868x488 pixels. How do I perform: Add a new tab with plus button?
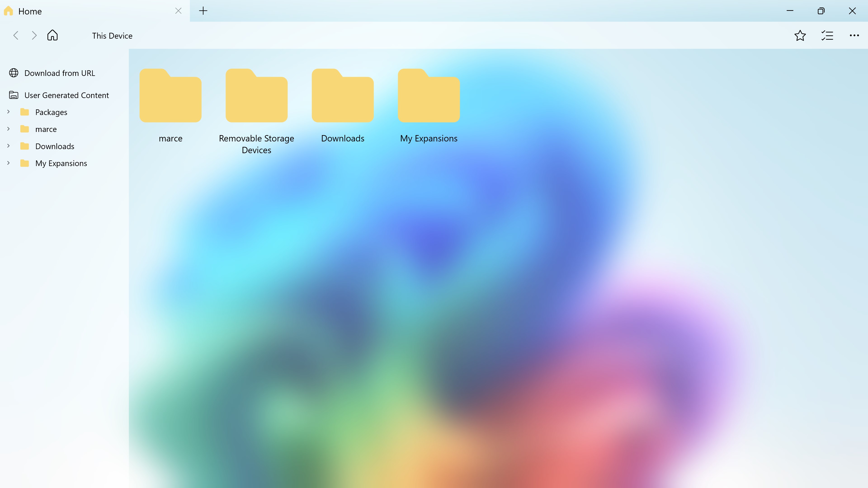(x=203, y=11)
